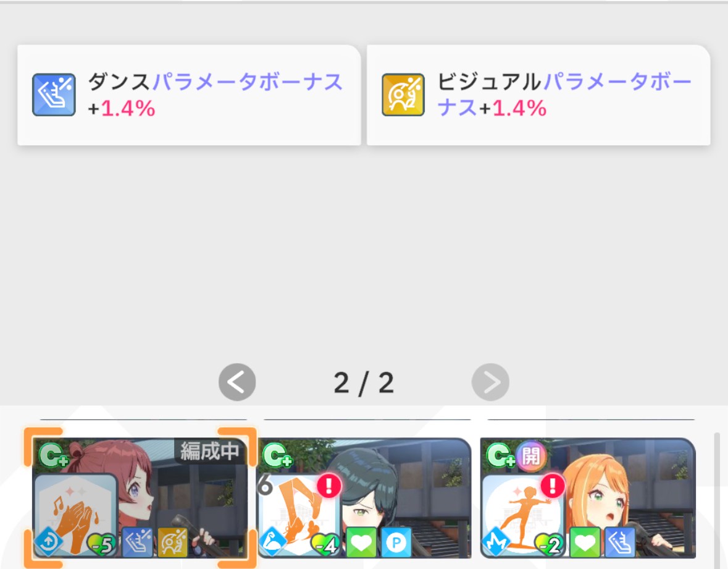Select the orange-haired girl support card
Screen dimensions: 728x569
pos(588,498)
